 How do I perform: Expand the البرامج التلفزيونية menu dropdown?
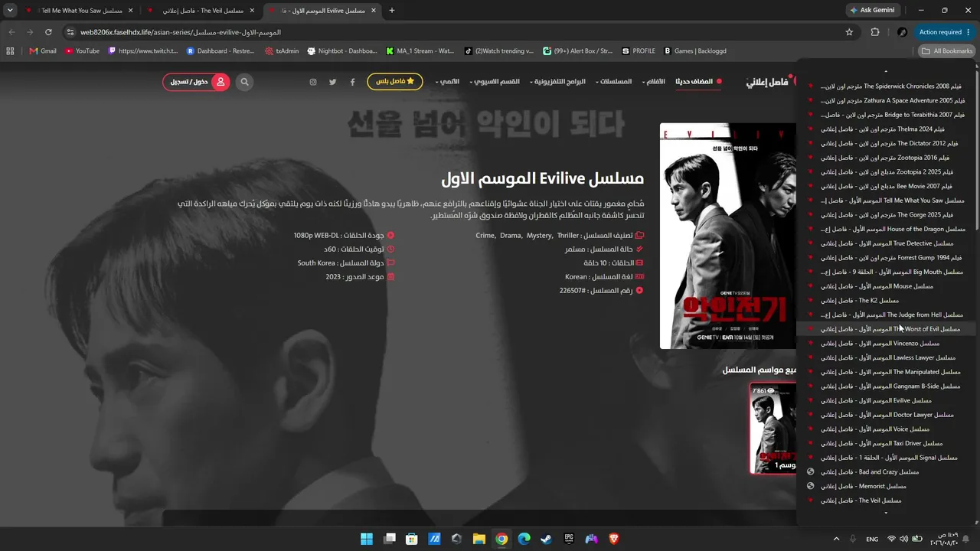point(558,82)
